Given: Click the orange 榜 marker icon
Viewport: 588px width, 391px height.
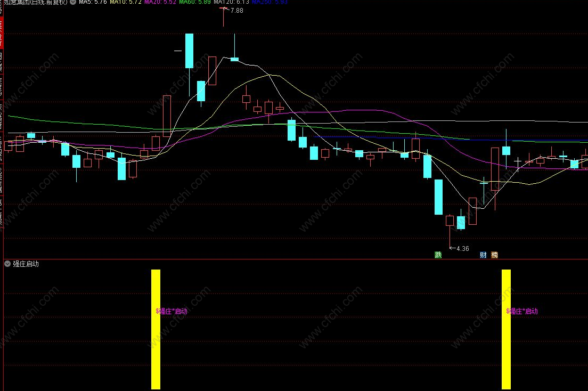Looking at the screenshot, I should [x=495, y=255].
